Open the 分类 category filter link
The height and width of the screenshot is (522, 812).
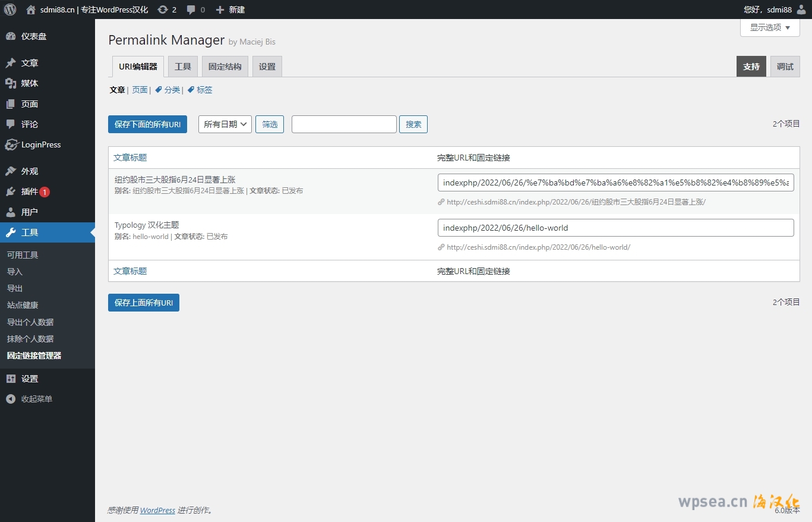pos(172,90)
